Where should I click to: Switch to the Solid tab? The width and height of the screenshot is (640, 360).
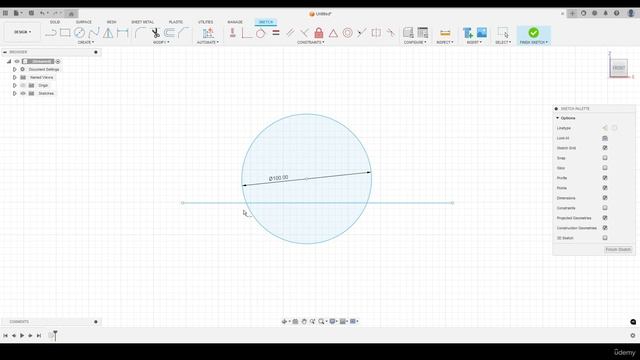tap(55, 22)
